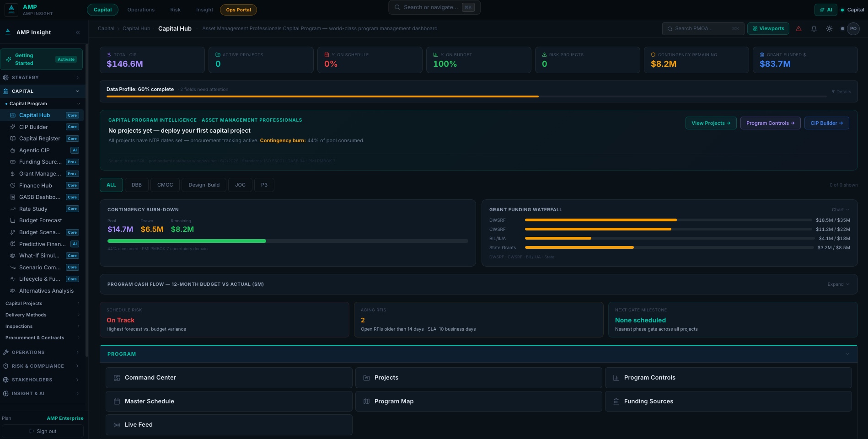This screenshot has height=439, width=868.
Task: Open the Ops Portal tab
Action: click(238, 10)
